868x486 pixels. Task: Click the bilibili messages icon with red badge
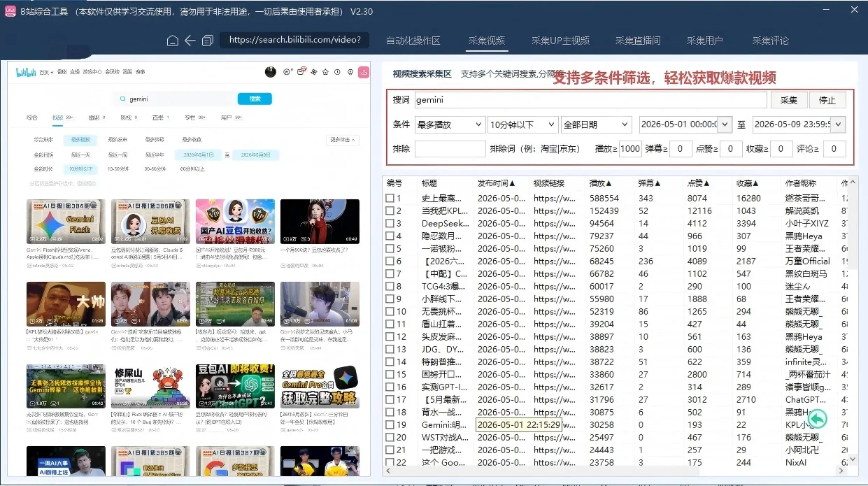301,71
